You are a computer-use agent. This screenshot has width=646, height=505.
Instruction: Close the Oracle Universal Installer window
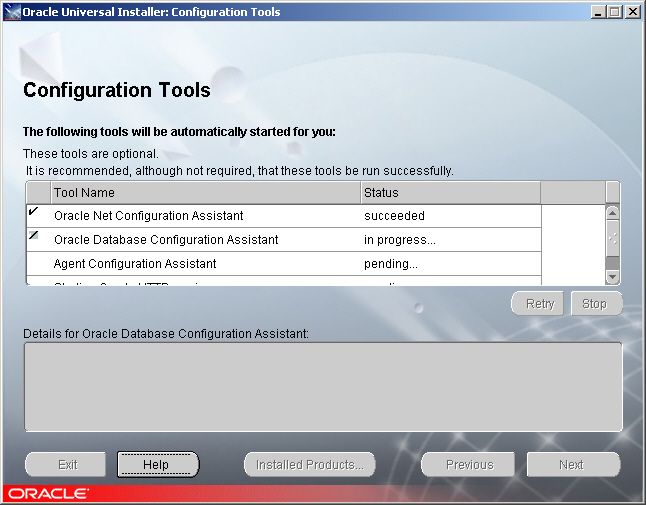pos(632,12)
